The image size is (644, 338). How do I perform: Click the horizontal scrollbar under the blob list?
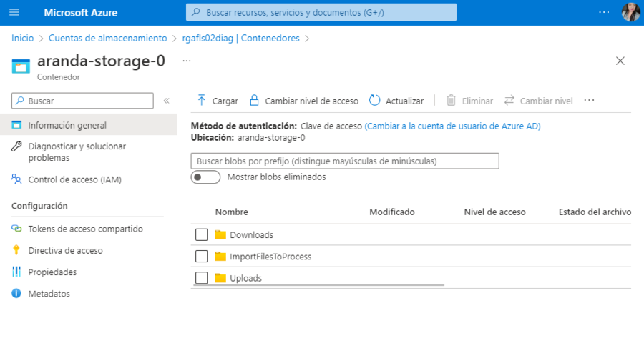point(318,284)
